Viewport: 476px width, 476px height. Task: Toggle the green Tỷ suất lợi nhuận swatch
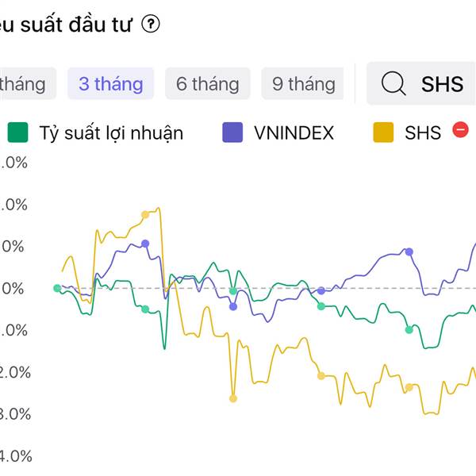click(x=18, y=132)
